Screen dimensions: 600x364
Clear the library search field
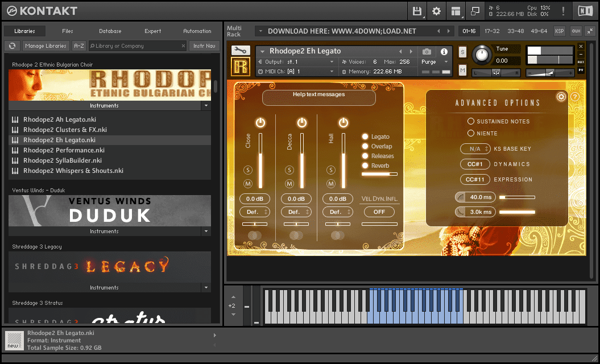(x=183, y=46)
